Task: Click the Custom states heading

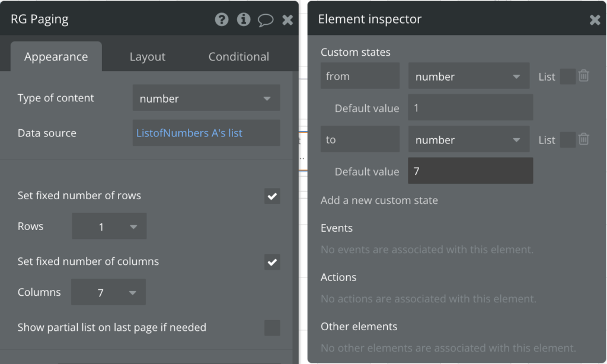Action: tap(356, 52)
